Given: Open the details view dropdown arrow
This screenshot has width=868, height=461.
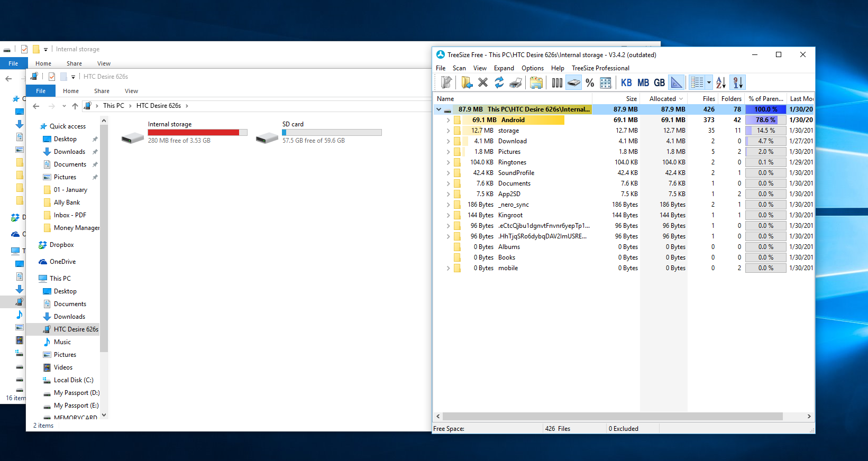Looking at the screenshot, I should pos(709,82).
